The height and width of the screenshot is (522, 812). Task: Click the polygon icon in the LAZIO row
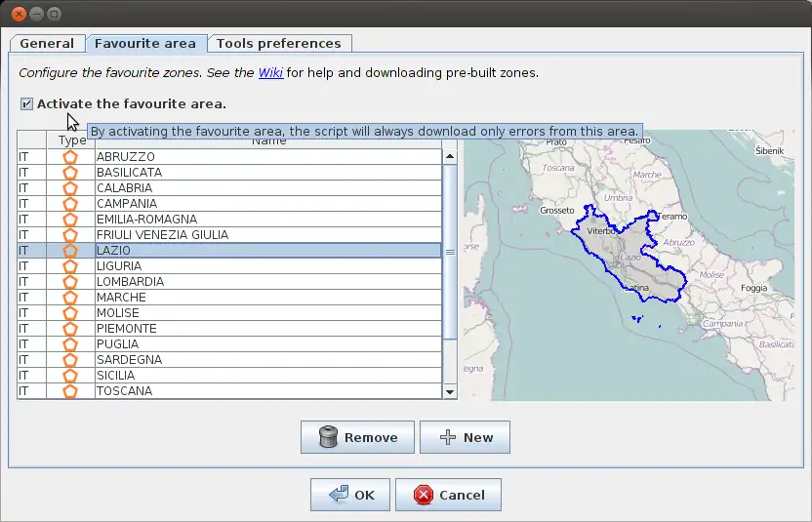[x=70, y=251]
